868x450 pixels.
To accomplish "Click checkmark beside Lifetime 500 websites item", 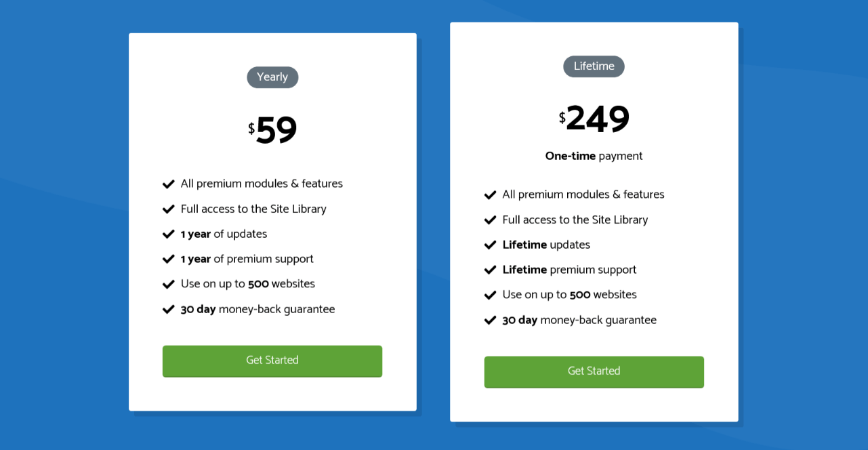I will (491, 295).
